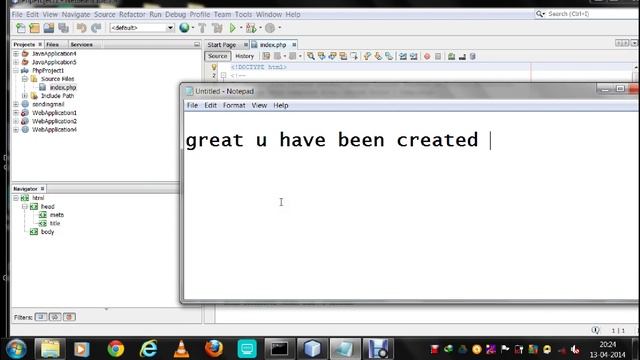Click the Find Selection magnifier in editor toolbar
This screenshot has height=360, width=640.
tap(311, 56)
